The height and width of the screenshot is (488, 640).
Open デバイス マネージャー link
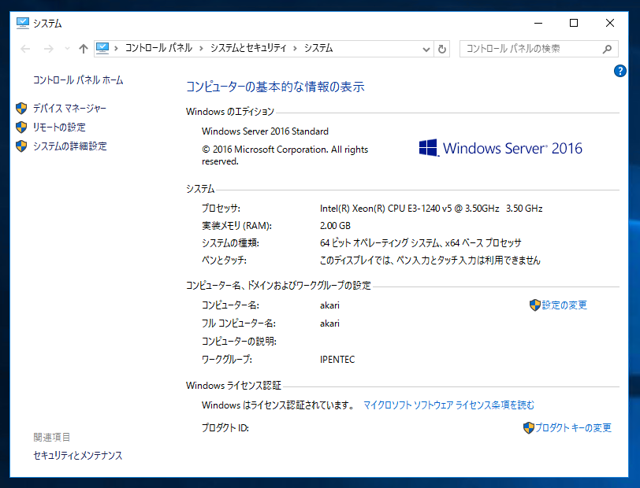[x=69, y=108]
